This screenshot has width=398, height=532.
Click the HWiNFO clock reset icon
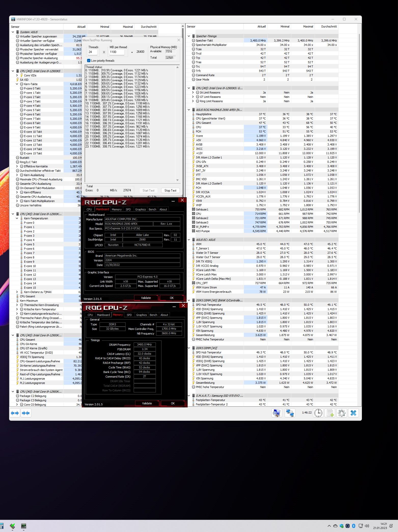[x=318, y=413]
